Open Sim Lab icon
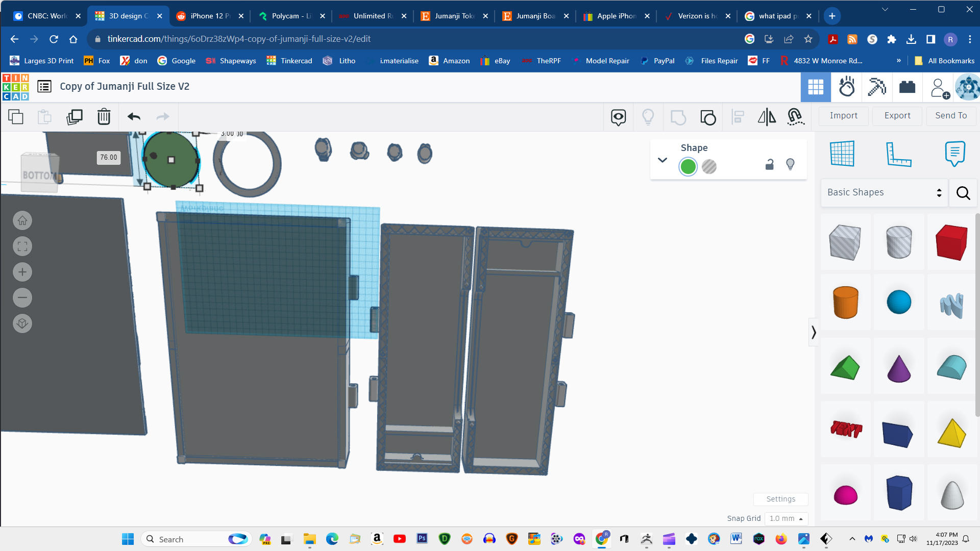 point(846,87)
